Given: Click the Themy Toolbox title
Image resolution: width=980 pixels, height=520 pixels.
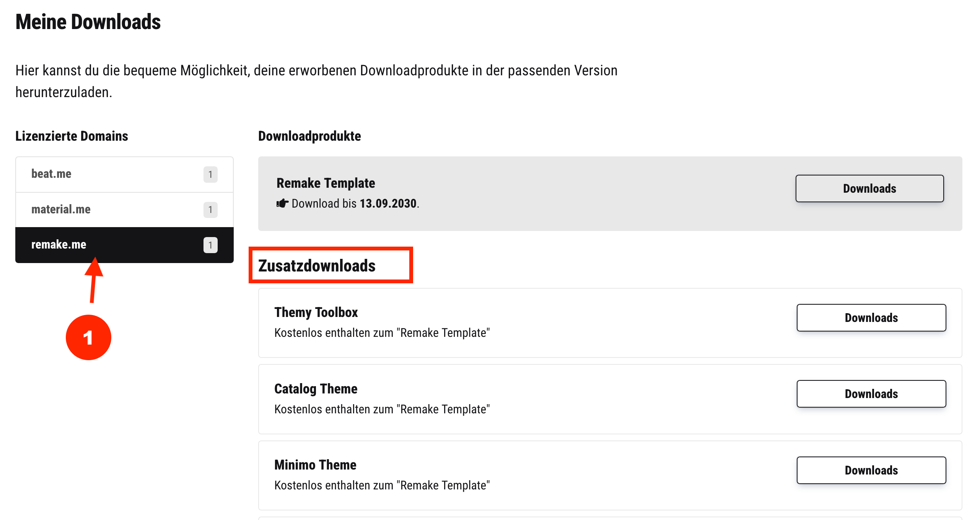Looking at the screenshot, I should [x=316, y=312].
